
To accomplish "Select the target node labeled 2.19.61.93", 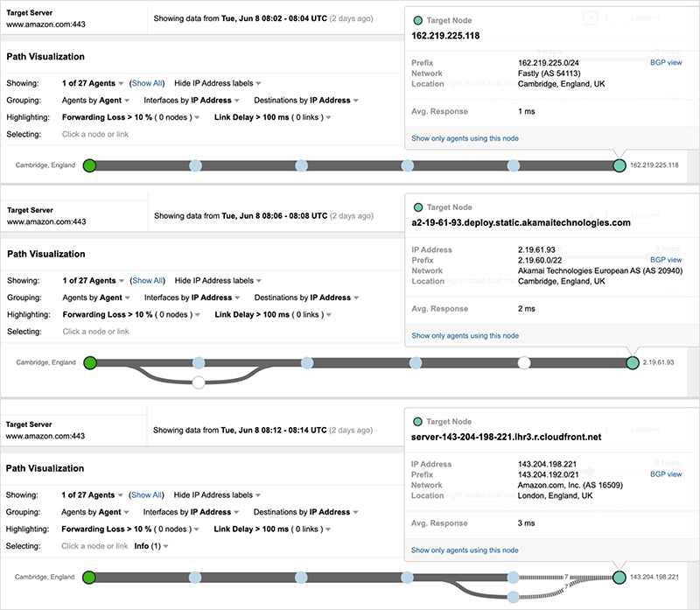I will pos(633,362).
